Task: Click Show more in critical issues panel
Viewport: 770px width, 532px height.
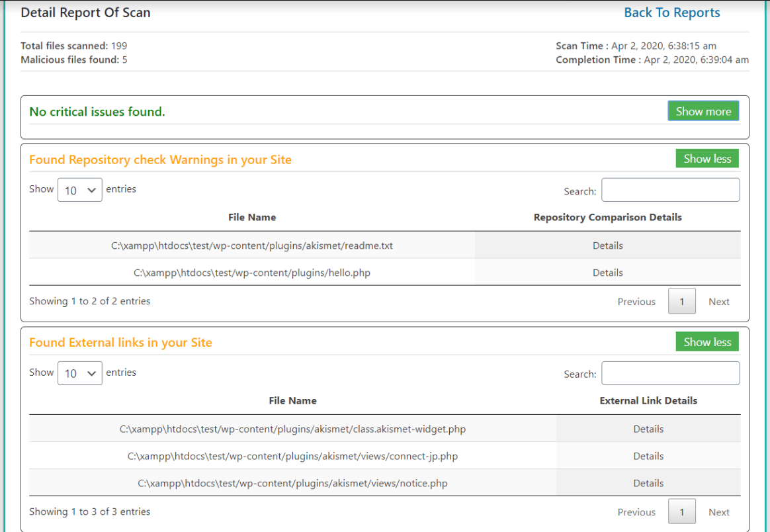Action: 703,111
